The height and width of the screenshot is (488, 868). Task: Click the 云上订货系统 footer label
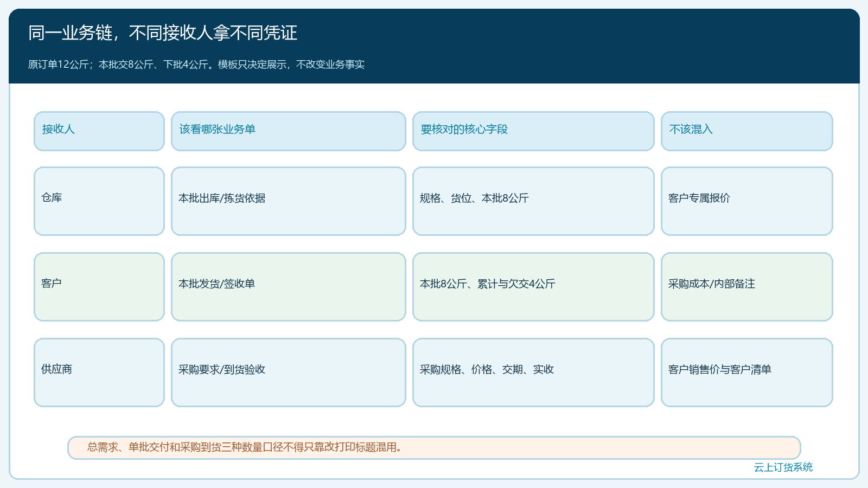tap(783, 467)
